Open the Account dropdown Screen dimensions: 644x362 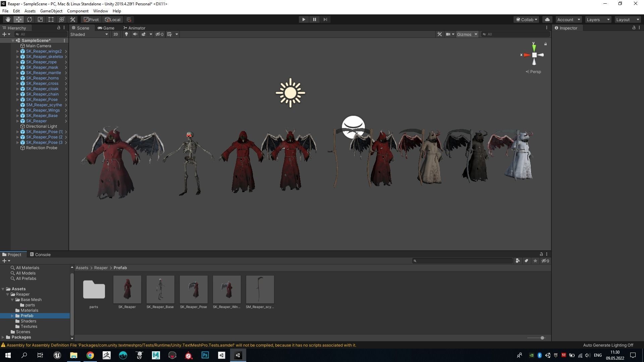pos(569,19)
